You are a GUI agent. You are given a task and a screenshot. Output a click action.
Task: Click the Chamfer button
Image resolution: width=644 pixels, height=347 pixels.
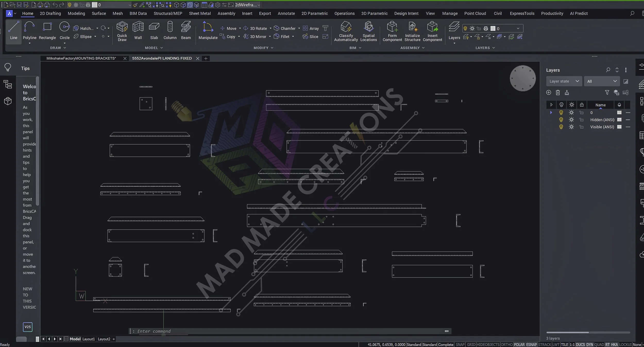coord(285,28)
